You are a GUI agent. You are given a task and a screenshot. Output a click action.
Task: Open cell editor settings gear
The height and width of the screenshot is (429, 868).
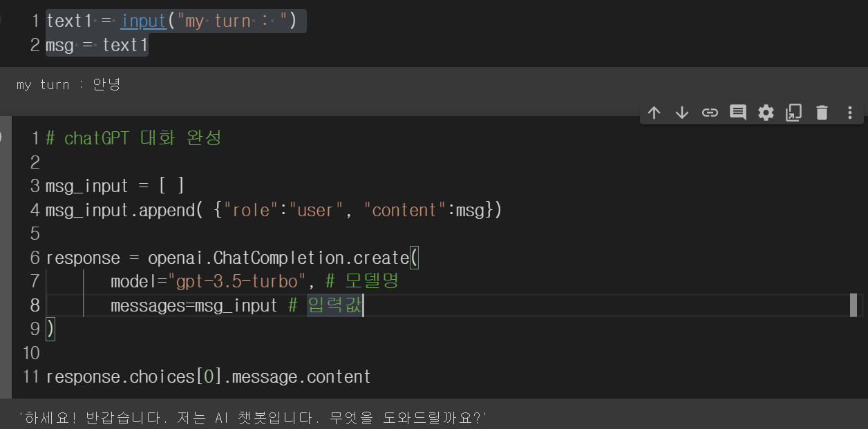tap(766, 113)
